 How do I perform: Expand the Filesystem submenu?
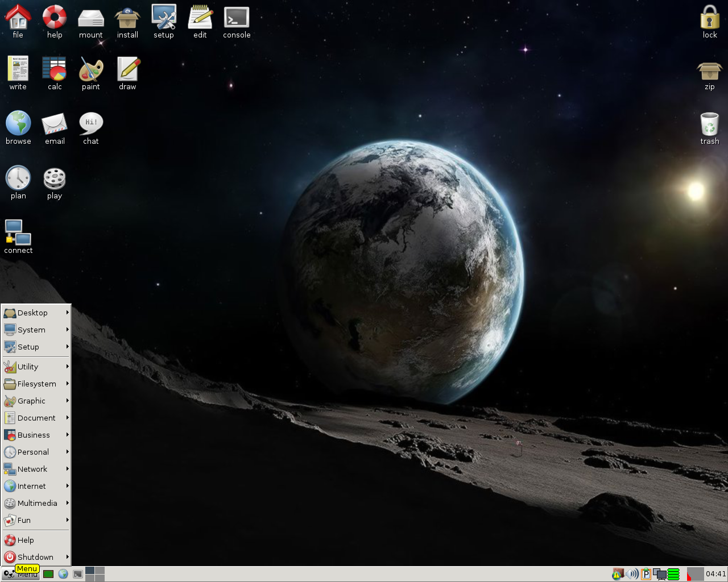36,384
